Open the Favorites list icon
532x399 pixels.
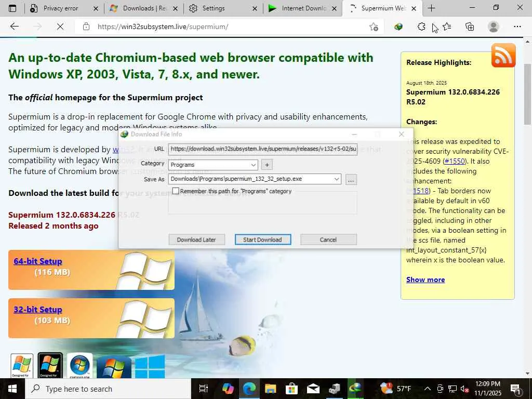pyautogui.click(x=447, y=26)
